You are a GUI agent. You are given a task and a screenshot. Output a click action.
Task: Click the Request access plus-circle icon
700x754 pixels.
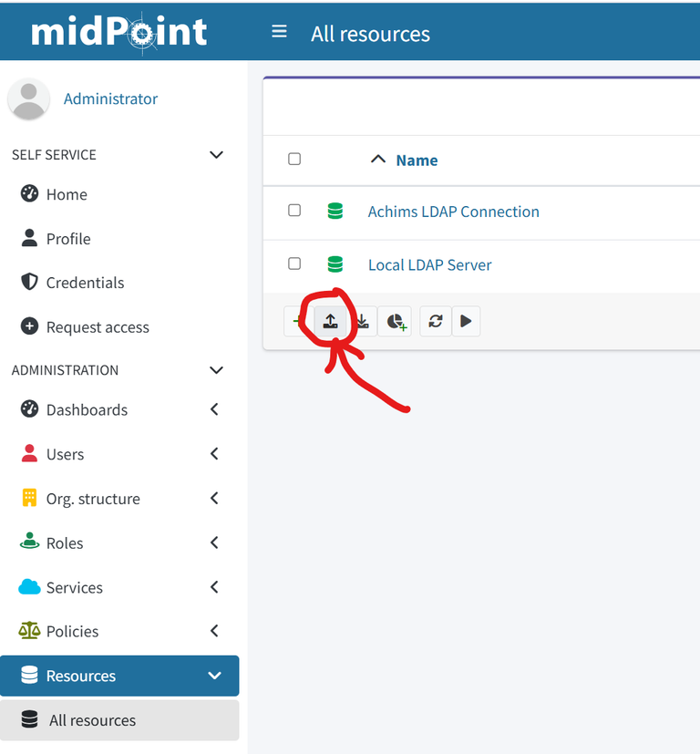point(29,326)
